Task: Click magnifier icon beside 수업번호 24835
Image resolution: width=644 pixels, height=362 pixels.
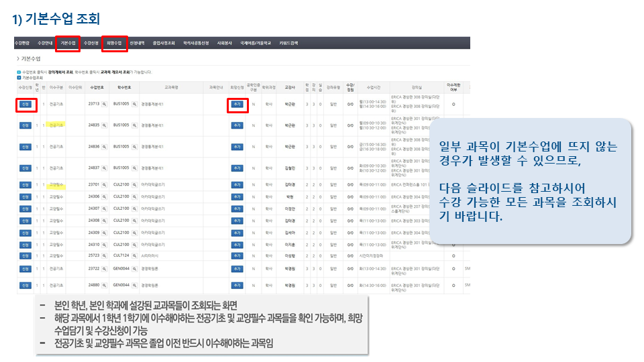Action: (x=104, y=125)
